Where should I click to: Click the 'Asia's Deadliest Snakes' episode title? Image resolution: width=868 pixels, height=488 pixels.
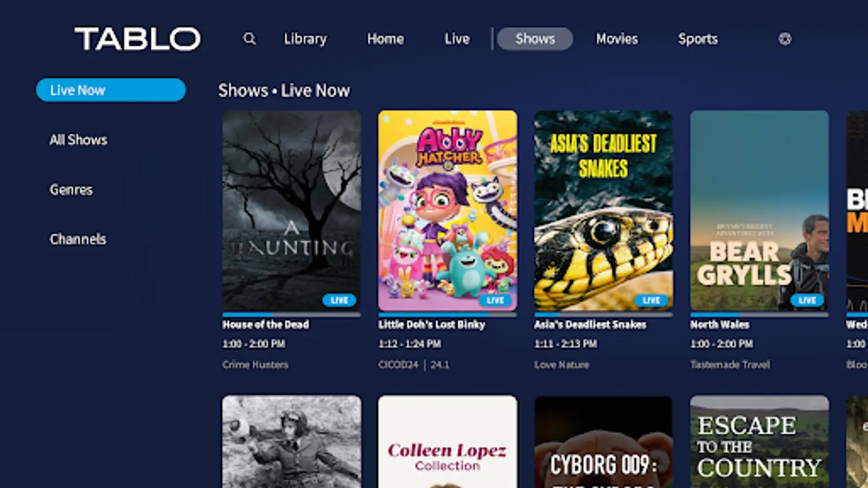[x=590, y=325]
